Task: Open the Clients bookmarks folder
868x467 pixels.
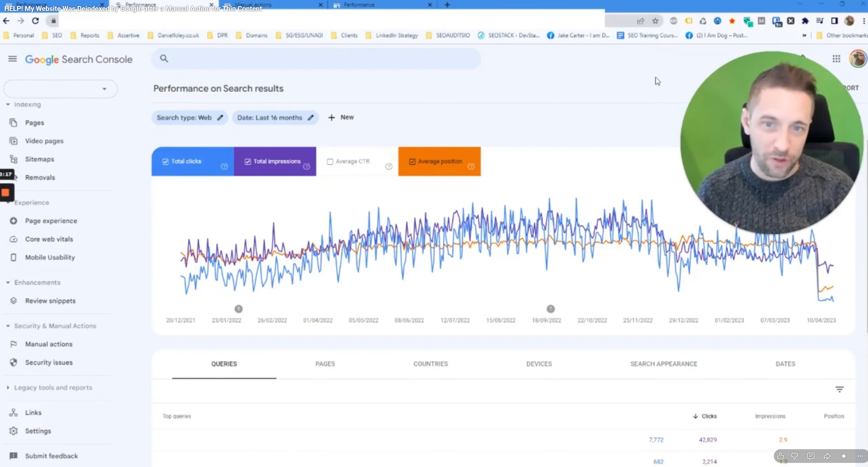Action: pos(344,35)
